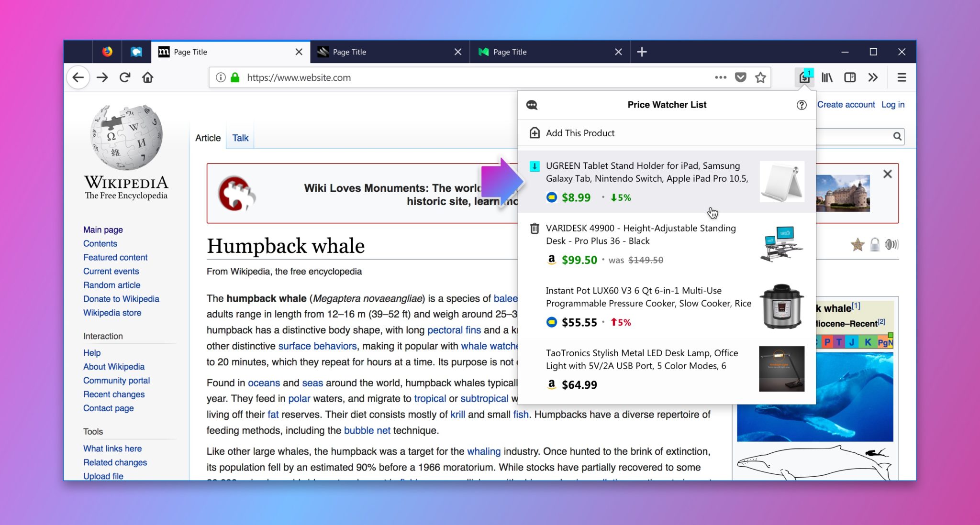The width and height of the screenshot is (980, 525).
Task: Click the Instant Pot product thumbnail
Action: [781, 306]
